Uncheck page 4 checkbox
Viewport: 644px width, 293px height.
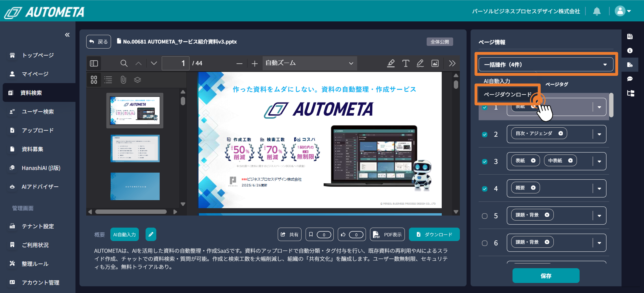[x=484, y=189]
